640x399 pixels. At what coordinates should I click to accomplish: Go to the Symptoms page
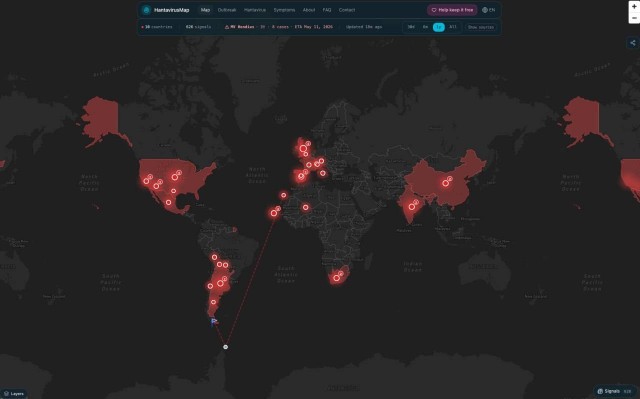pos(284,10)
